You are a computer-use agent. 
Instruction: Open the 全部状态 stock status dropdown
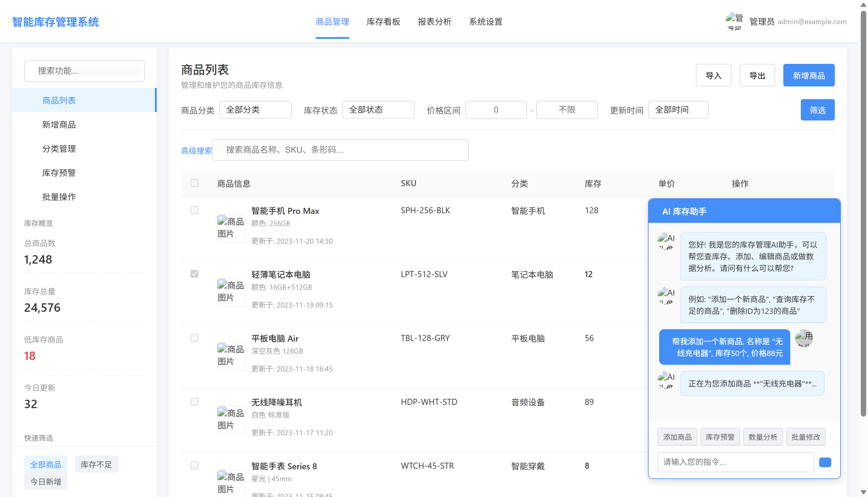coord(378,109)
